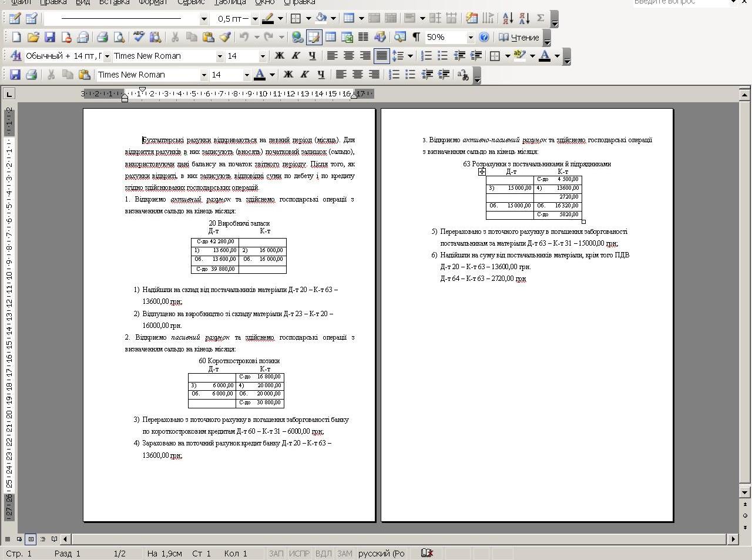Open the Таблица menu
This screenshot has height=560, width=752.
(x=230, y=2)
